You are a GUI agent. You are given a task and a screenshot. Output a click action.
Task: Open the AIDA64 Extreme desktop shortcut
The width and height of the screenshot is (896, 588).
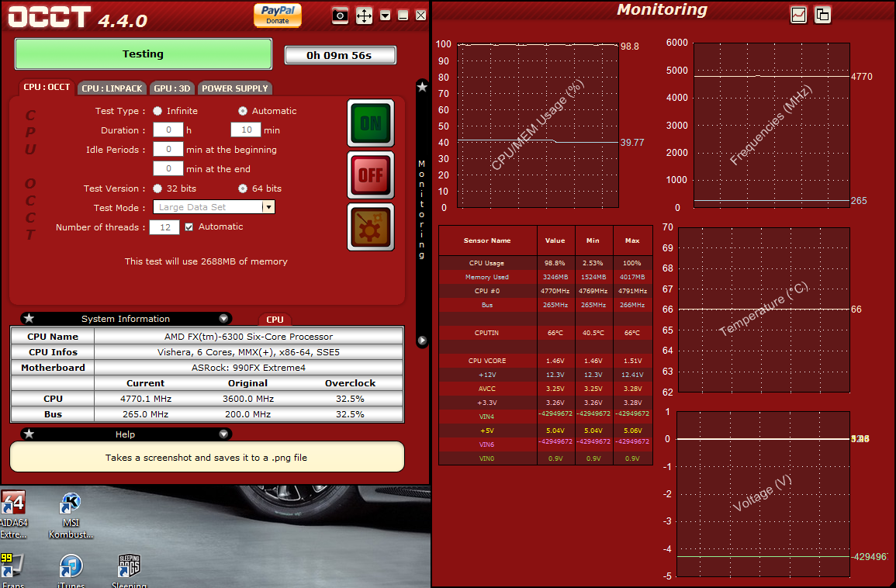pos(14,514)
